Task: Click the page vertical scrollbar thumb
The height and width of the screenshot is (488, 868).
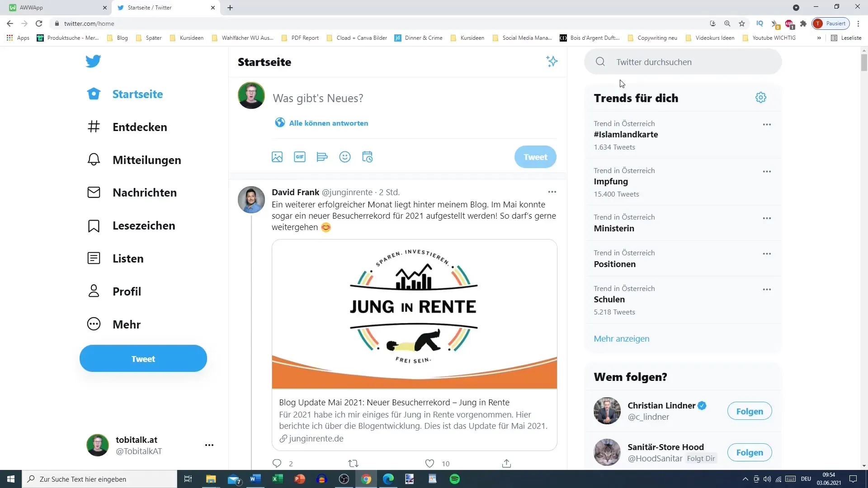Action: pos(864,62)
